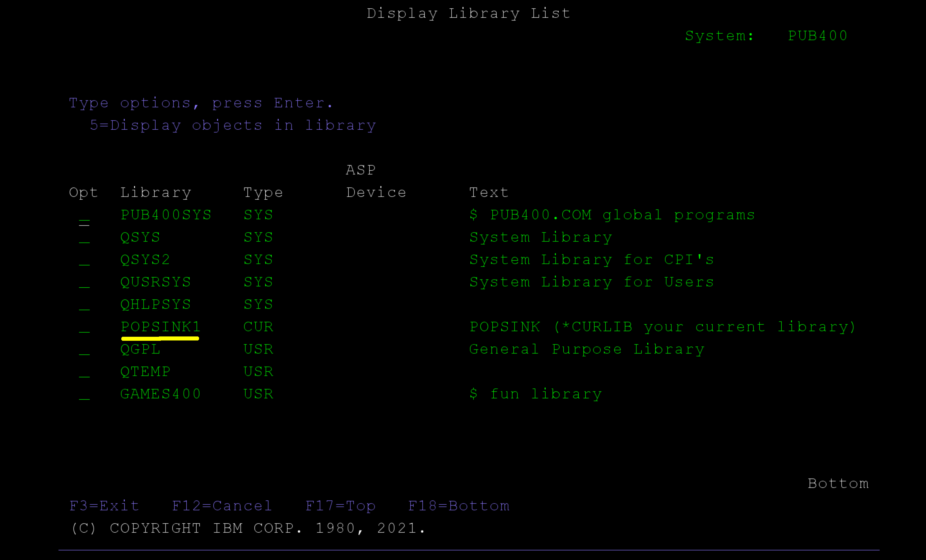Image resolution: width=926 pixels, height=560 pixels.
Task: Click the 'General Purpose Library' description text
Action: point(587,349)
